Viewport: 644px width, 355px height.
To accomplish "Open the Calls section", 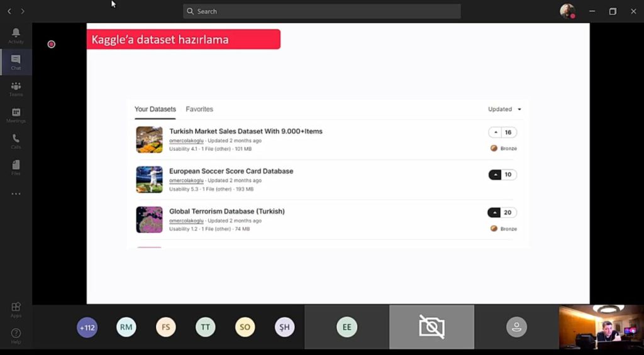I will 16,141.
